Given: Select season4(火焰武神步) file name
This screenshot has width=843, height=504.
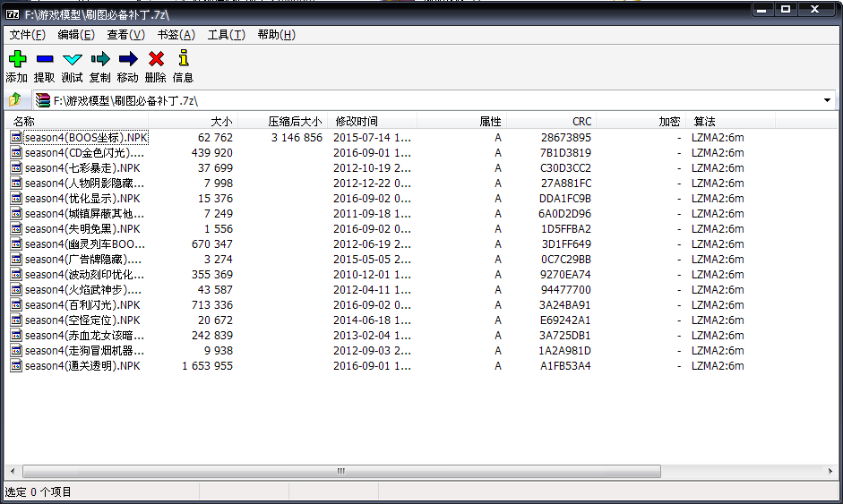Looking at the screenshot, I should tap(82, 290).
